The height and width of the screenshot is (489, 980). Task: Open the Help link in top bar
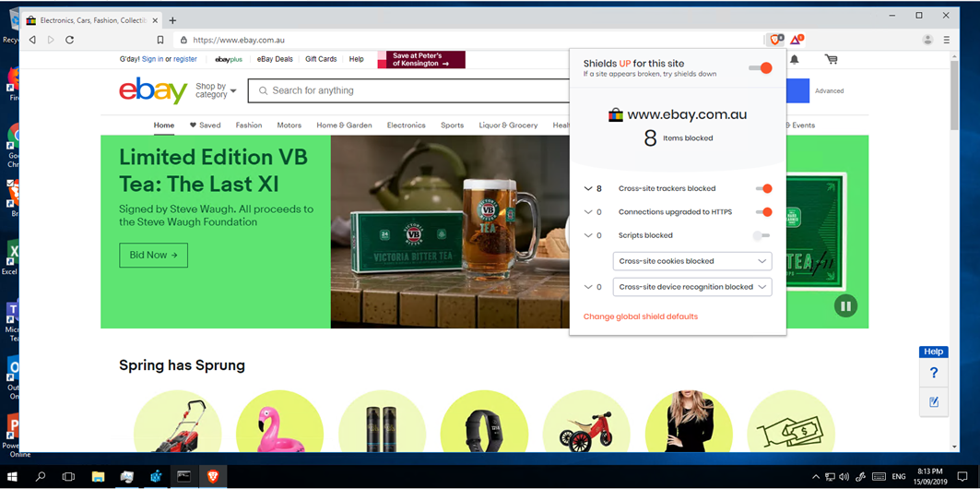[x=356, y=59]
